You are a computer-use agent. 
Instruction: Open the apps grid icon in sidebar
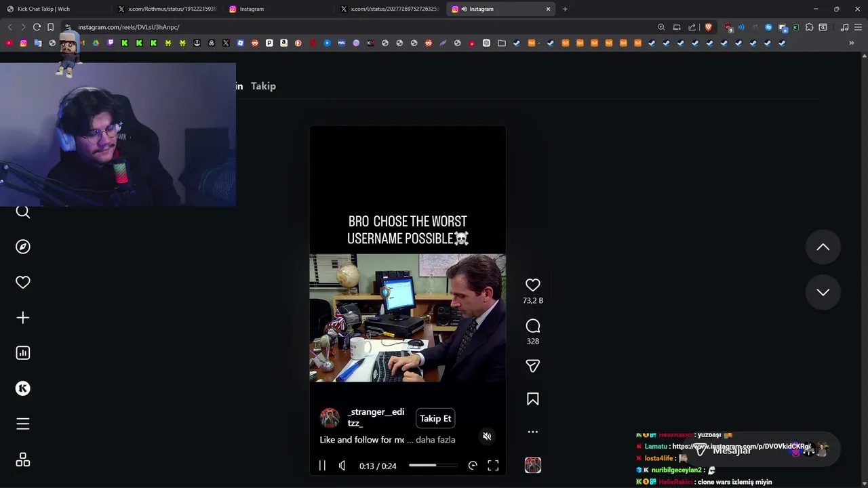click(23, 460)
